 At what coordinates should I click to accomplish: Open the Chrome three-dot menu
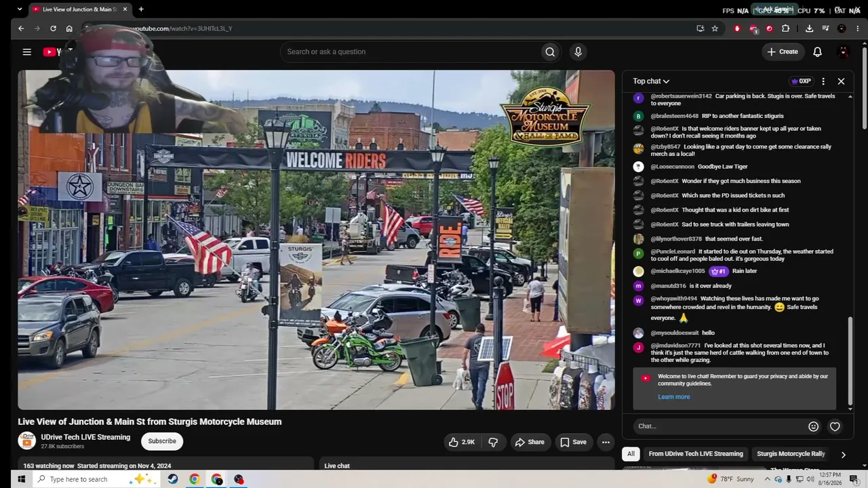[858, 28]
